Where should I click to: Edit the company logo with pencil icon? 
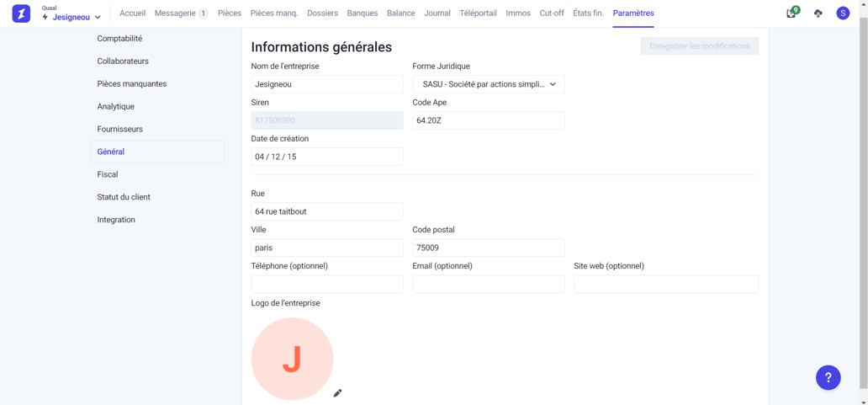[x=337, y=393]
